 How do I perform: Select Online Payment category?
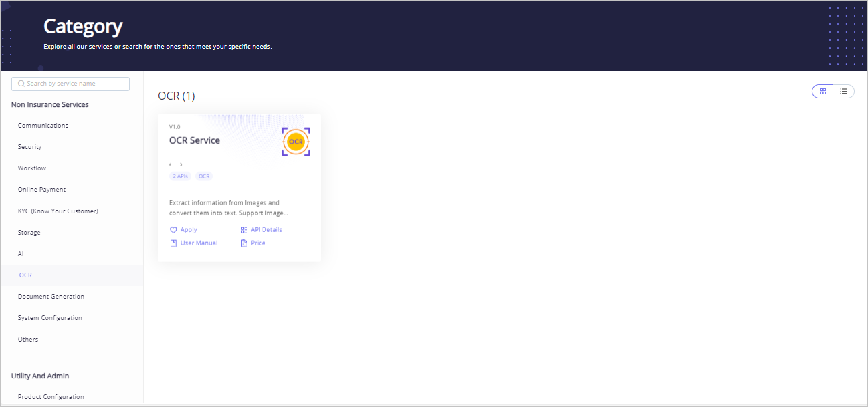click(41, 190)
